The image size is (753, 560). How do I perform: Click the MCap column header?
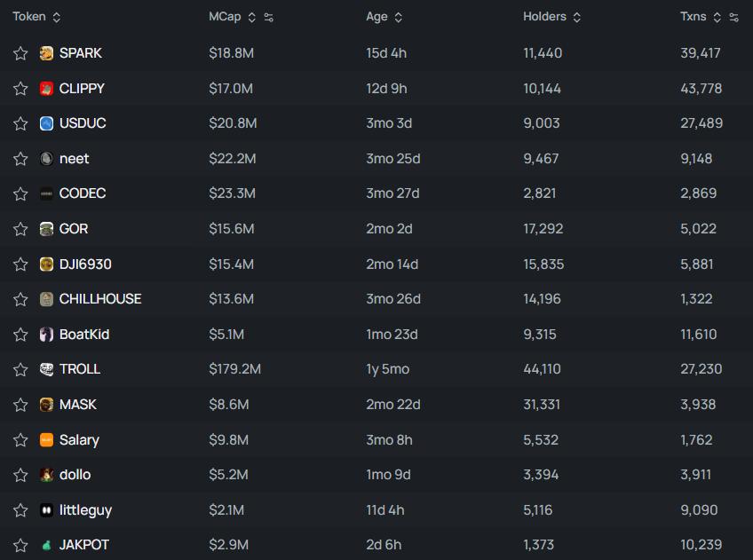coord(225,17)
